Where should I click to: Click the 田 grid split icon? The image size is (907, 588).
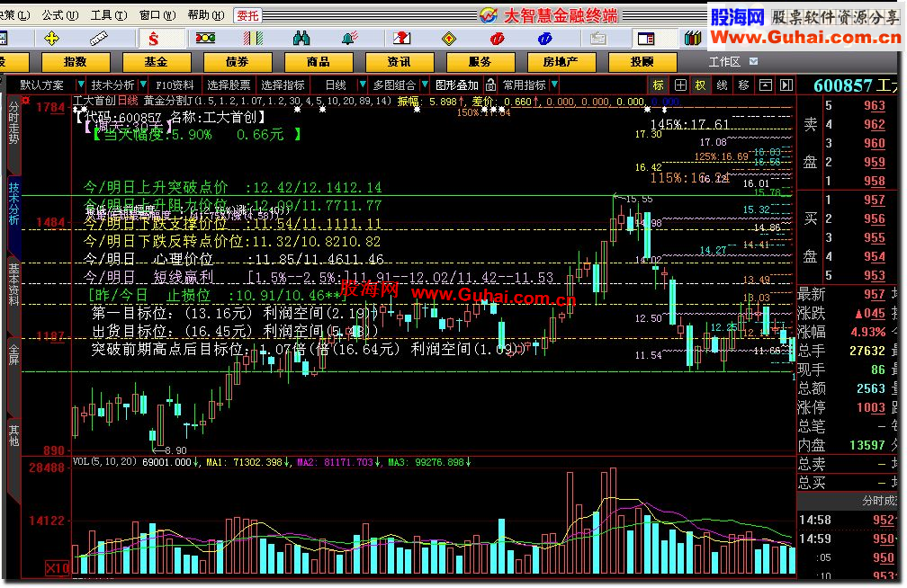[680, 85]
